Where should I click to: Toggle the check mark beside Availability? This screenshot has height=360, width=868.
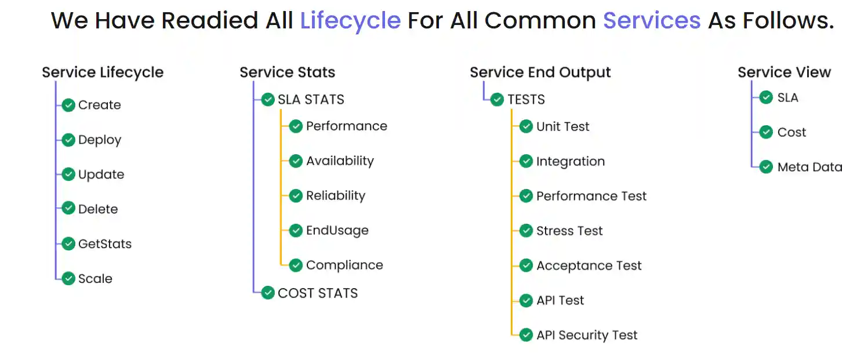pyautogui.click(x=296, y=161)
